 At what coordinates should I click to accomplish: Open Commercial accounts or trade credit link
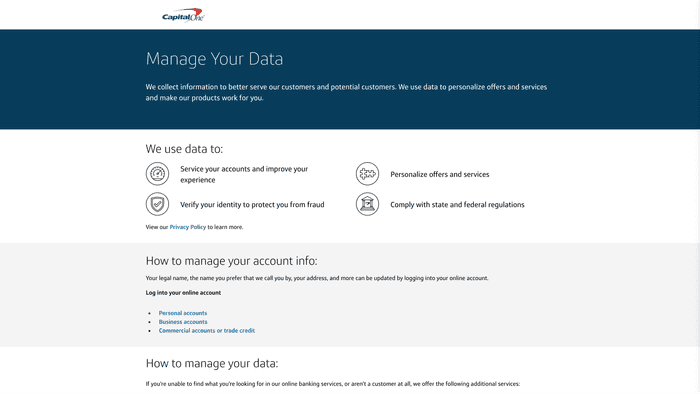[x=207, y=331]
